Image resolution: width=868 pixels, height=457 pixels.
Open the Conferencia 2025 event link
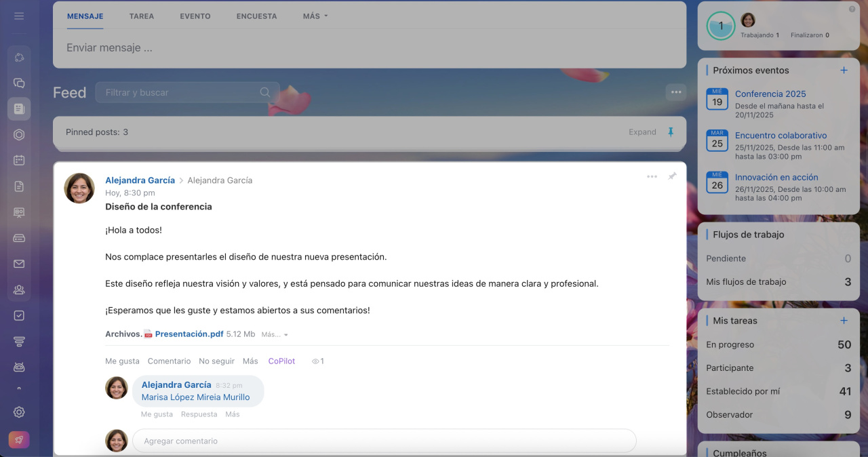point(770,94)
